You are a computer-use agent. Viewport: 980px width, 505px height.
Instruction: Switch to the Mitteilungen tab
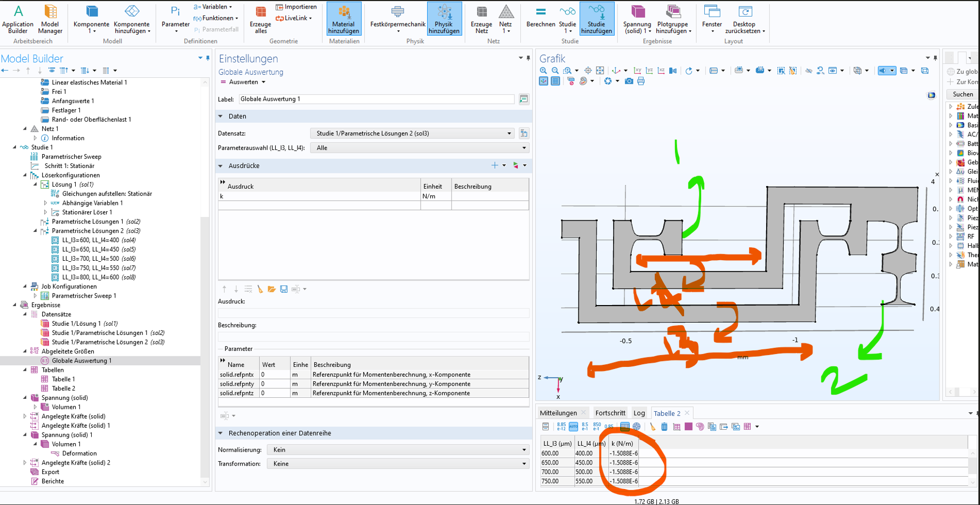pyautogui.click(x=558, y=413)
